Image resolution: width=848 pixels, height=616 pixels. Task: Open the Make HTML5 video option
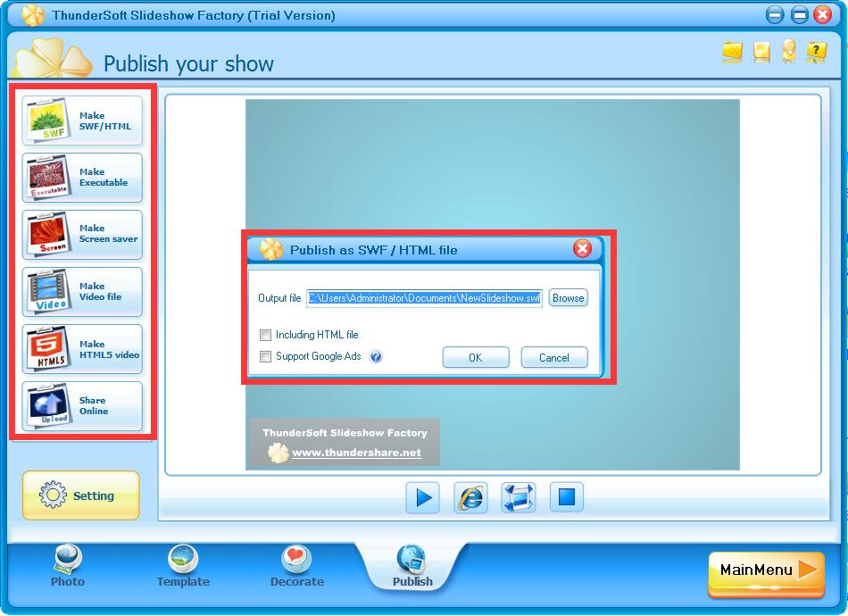click(x=82, y=349)
